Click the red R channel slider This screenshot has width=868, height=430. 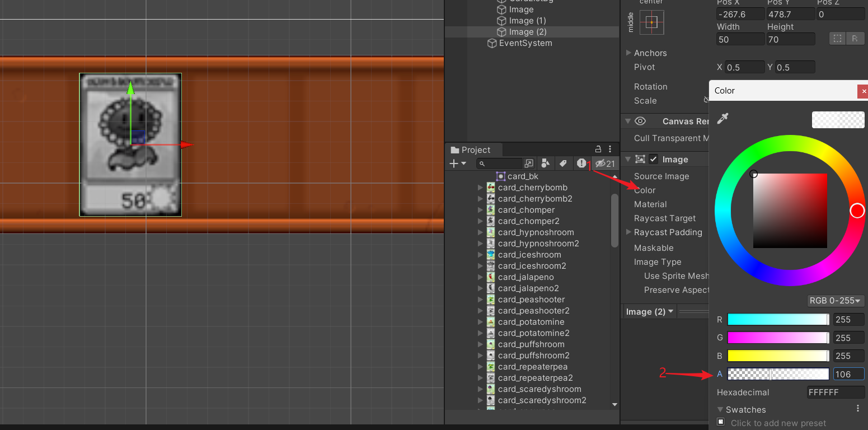[x=778, y=320]
